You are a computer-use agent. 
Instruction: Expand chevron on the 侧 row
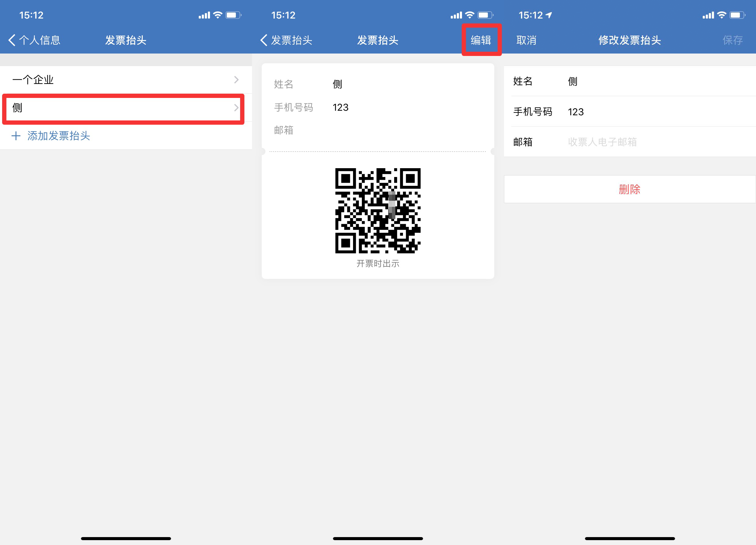pos(236,108)
